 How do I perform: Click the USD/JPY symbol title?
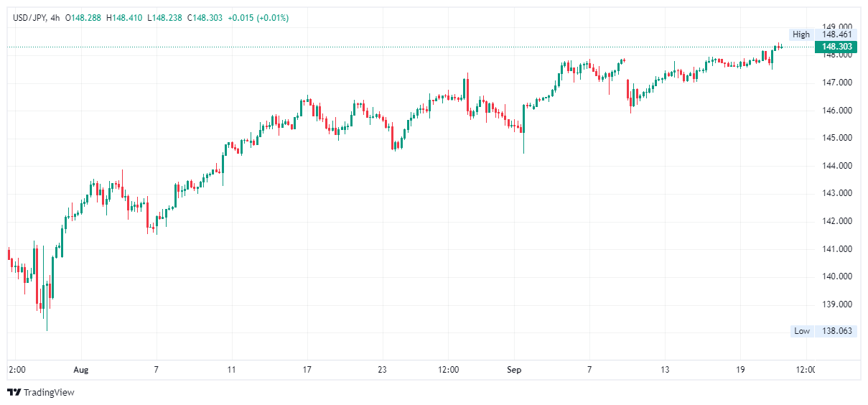pos(30,18)
